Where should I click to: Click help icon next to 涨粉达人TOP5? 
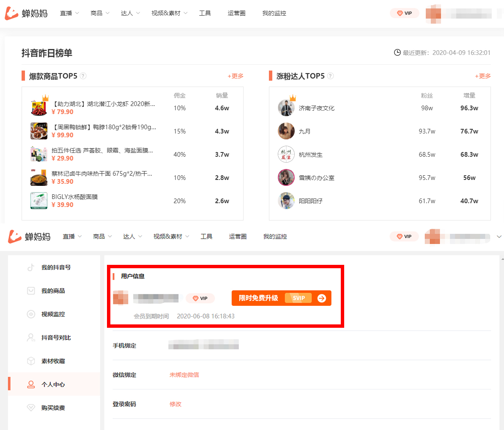pyautogui.click(x=330, y=76)
